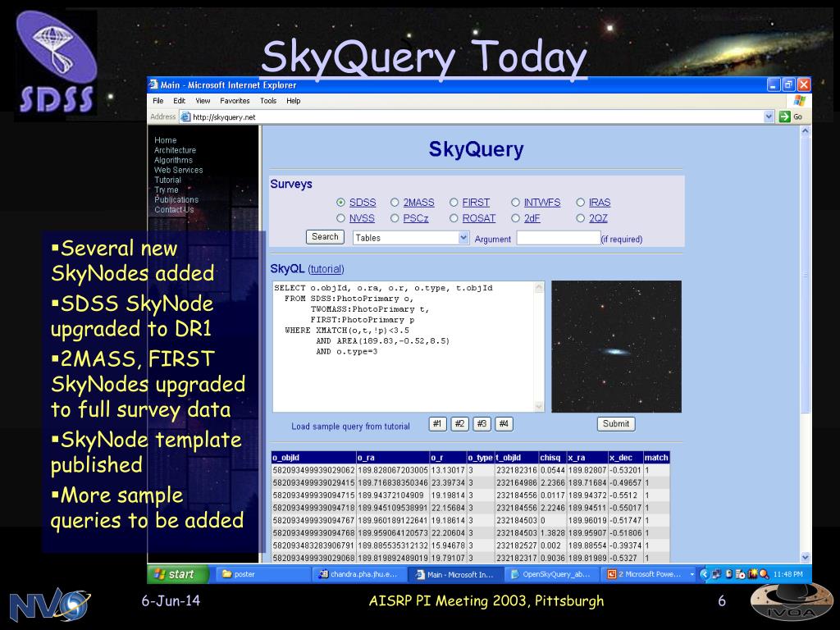Click the query box scroll up arrow
The height and width of the screenshot is (630, 840).
point(539,288)
